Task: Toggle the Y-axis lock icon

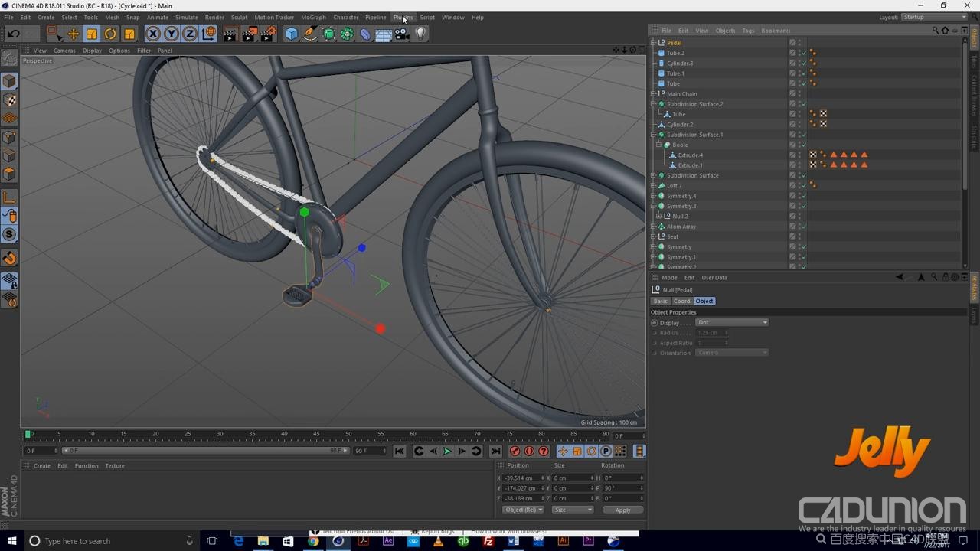Action: (x=171, y=34)
